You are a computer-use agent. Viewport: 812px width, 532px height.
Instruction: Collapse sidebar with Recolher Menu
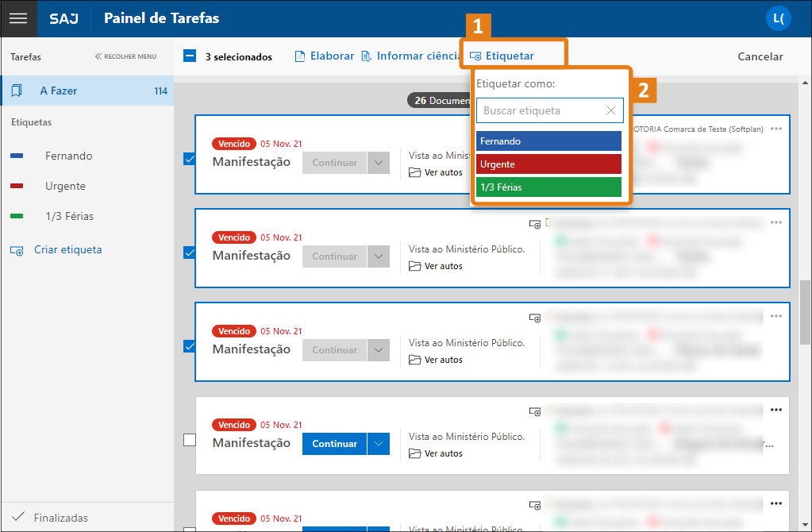pos(125,56)
